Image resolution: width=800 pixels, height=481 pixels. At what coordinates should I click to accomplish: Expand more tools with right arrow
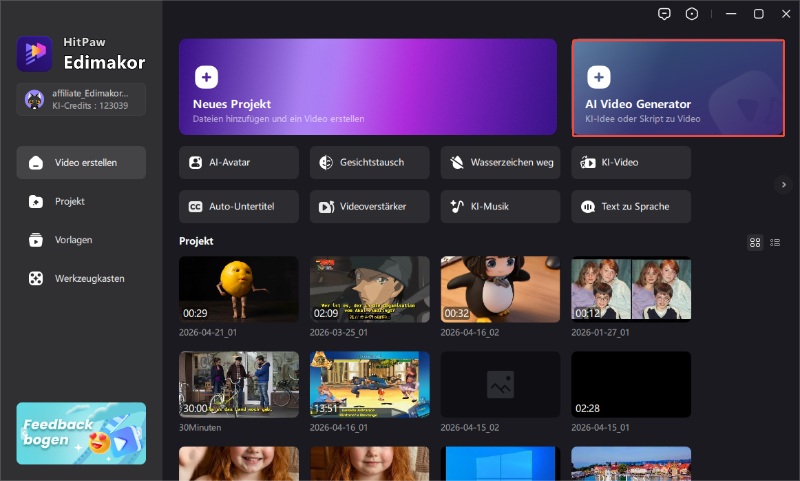point(783,184)
